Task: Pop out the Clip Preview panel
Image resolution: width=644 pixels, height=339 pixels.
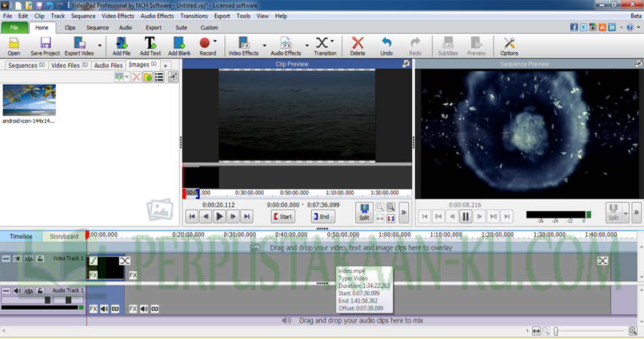Action: pos(406,64)
